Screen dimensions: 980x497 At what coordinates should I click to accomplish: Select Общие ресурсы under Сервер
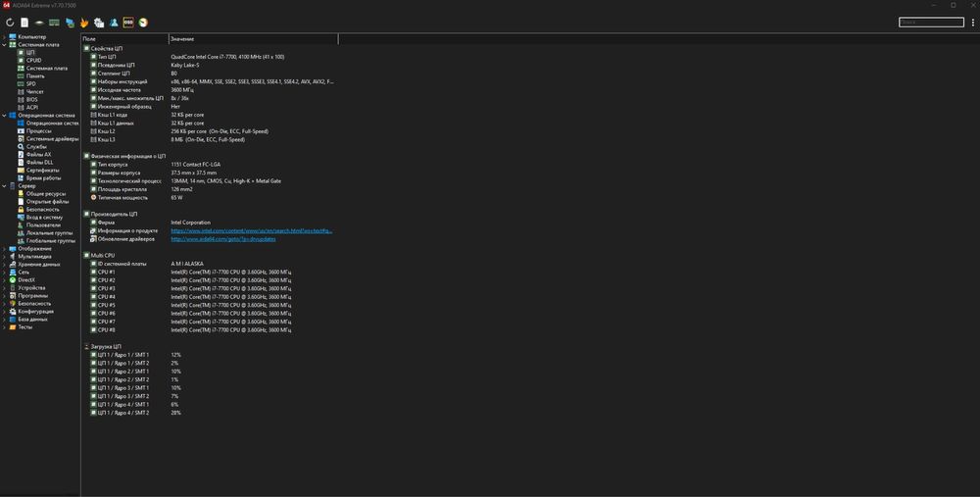46,194
